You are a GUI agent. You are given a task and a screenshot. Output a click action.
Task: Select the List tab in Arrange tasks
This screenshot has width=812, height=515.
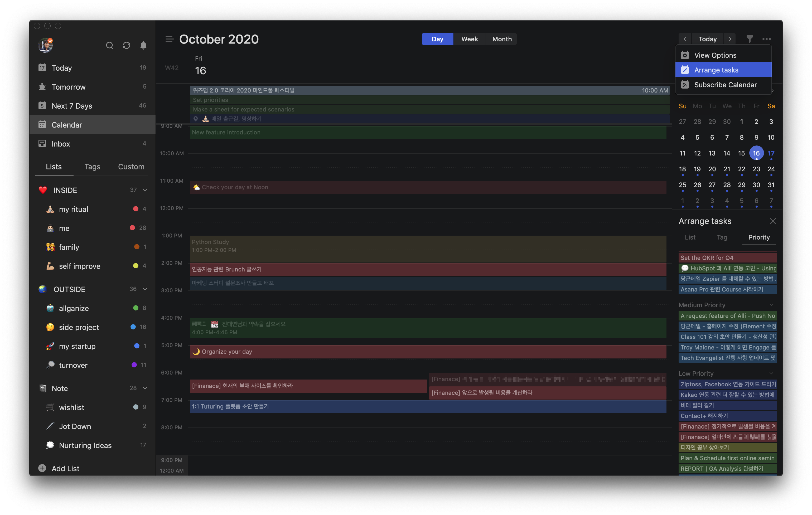coord(690,237)
